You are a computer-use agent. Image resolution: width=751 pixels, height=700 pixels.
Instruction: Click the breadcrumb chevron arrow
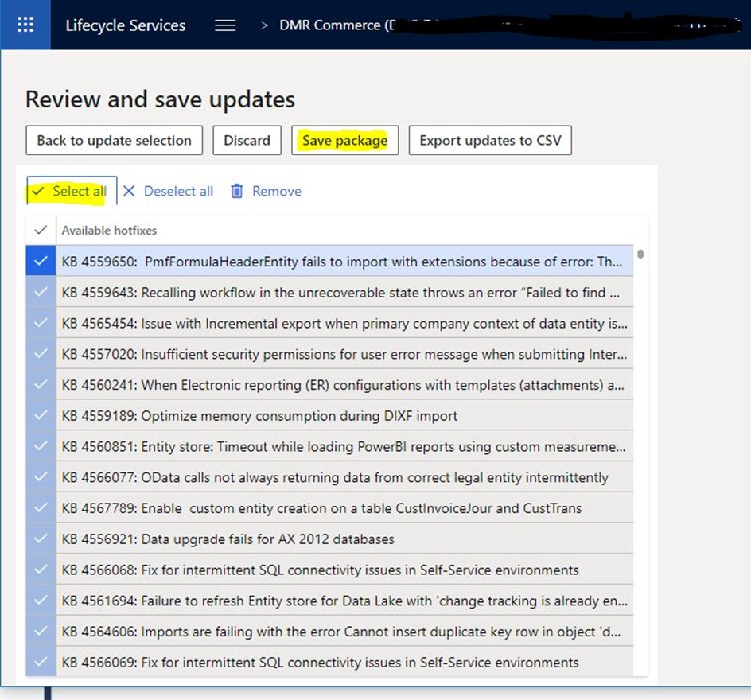[x=264, y=25]
